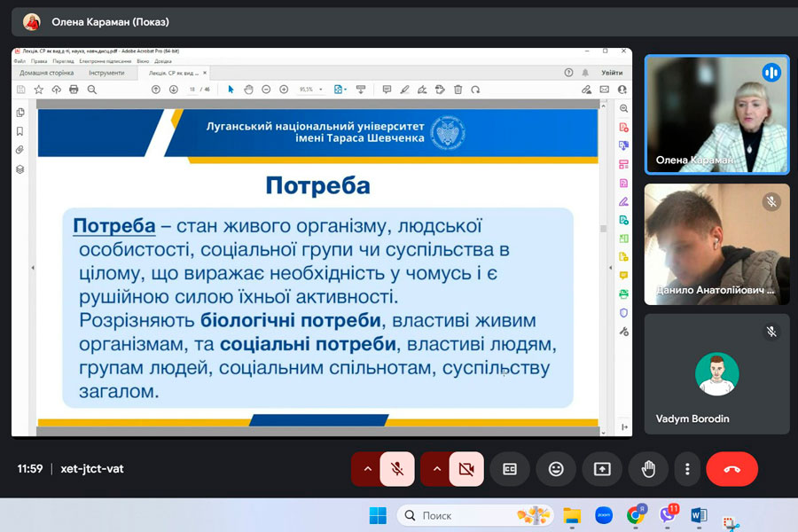Viewport: 798px width, 532px height.
Task: Open more options three-dot menu
Action: click(687, 469)
